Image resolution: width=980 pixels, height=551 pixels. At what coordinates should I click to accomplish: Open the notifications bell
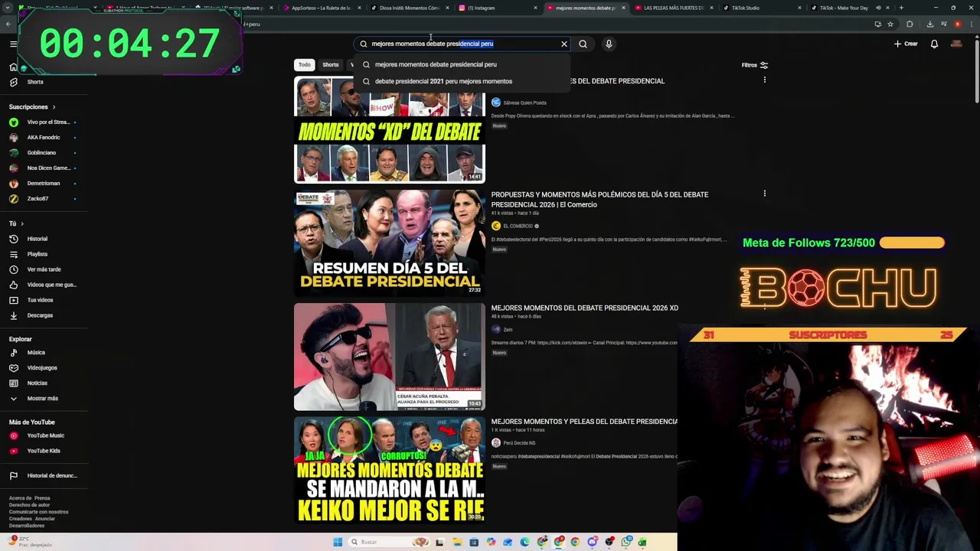[934, 44]
